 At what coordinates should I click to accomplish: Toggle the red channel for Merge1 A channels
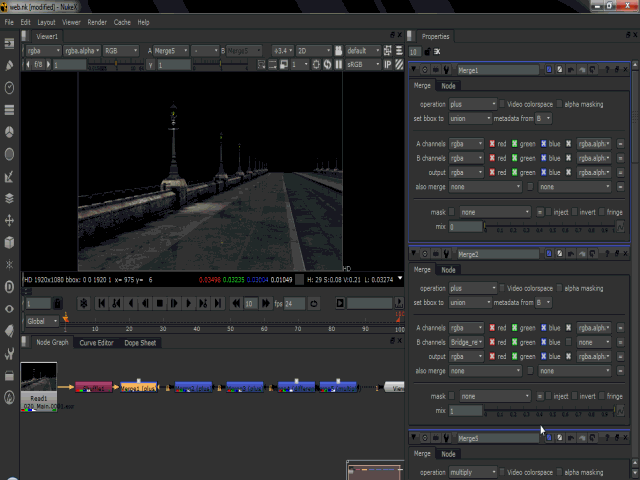tap(492, 144)
